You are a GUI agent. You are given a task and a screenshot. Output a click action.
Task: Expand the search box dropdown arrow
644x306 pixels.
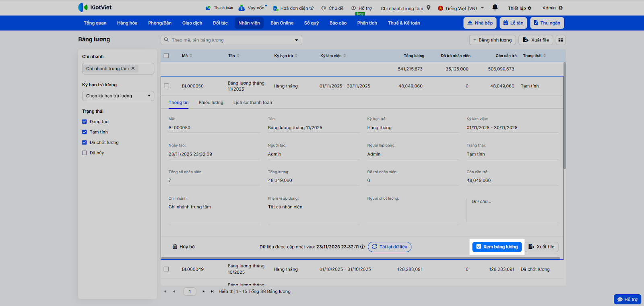click(x=297, y=40)
